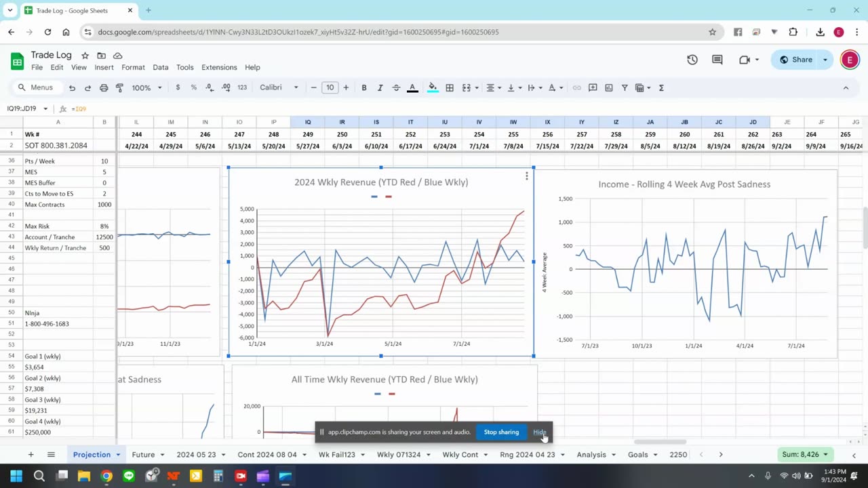Increase decimal places icon
This screenshot has width=868, height=488.
(226, 87)
